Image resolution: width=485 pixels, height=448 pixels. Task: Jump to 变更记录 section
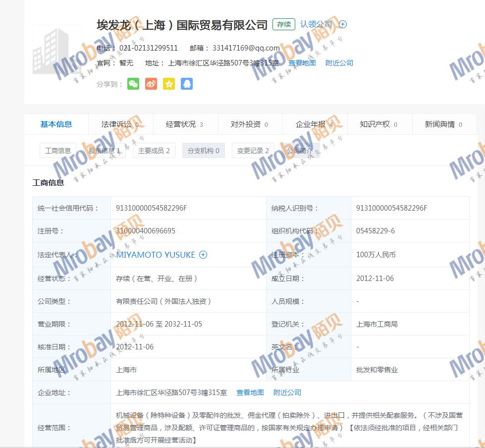[x=253, y=151]
